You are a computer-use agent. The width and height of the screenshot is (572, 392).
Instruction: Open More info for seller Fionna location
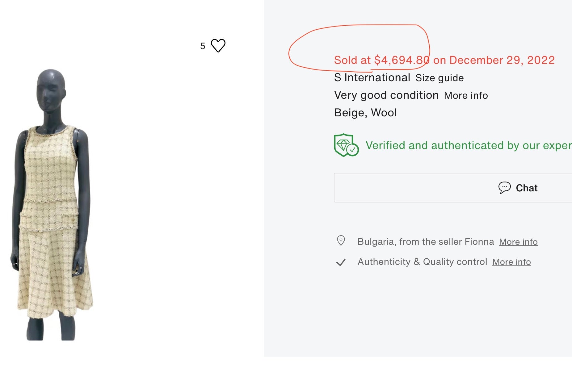point(518,242)
